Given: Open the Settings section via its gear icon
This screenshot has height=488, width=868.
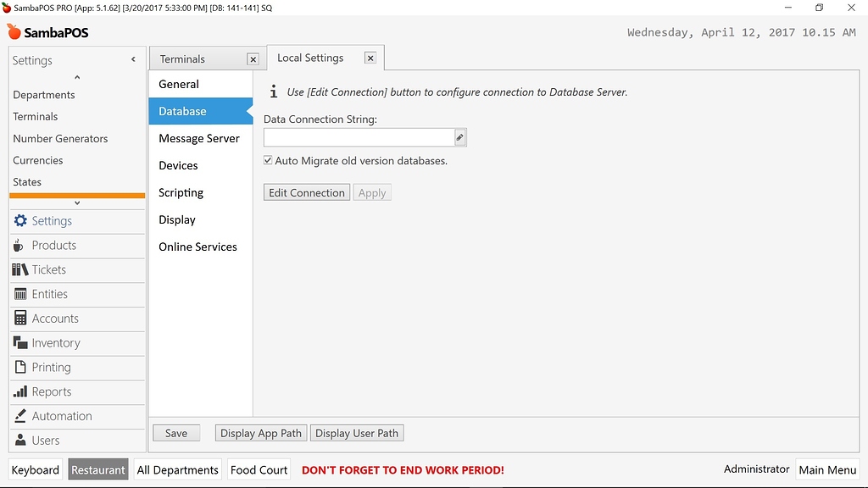Looking at the screenshot, I should pos(19,221).
